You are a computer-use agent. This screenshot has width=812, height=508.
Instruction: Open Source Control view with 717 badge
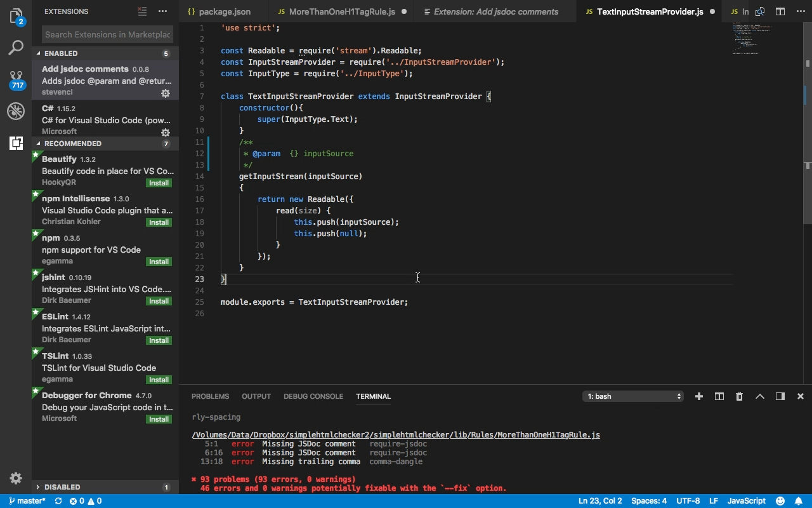click(x=16, y=79)
